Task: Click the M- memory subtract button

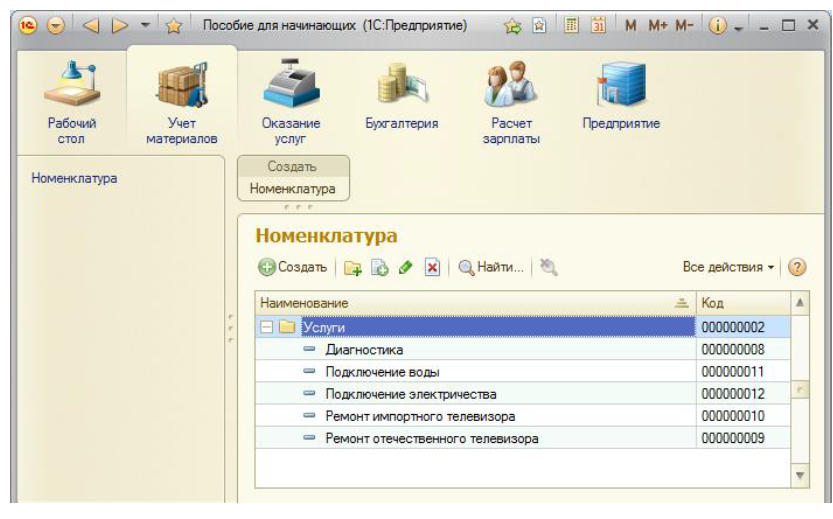Action: [x=684, y=25]
